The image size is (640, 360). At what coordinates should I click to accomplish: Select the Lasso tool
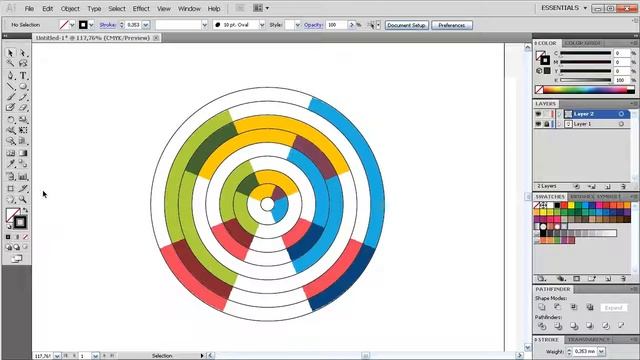tap(23, 63)
